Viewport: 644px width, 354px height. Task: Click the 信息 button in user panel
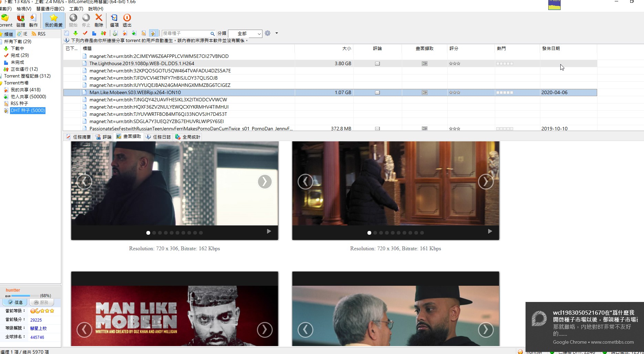click(x=15, y=302)
